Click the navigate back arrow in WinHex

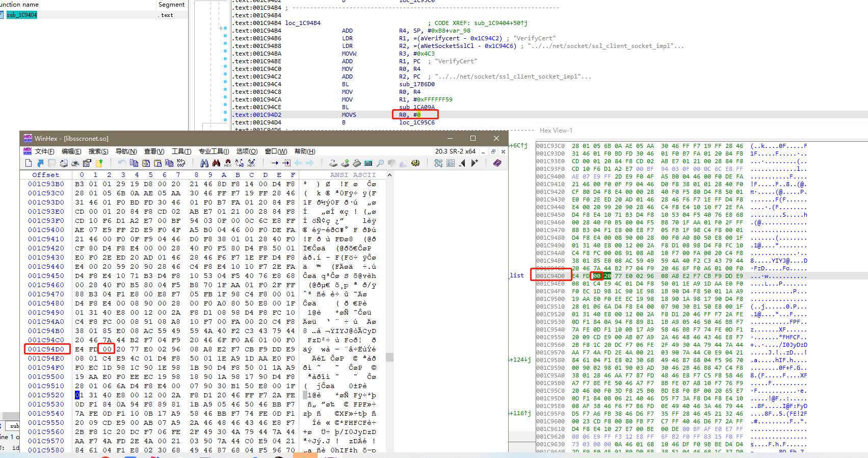coord(298,163)
